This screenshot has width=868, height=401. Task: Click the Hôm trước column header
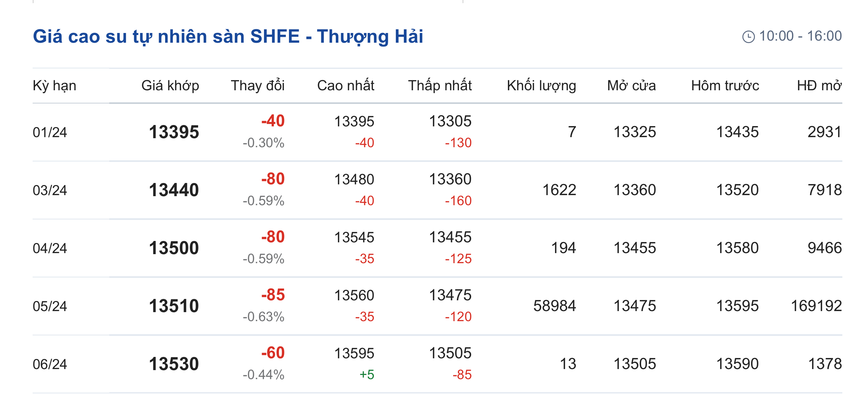pyautogui.click(x=725, y=86)
